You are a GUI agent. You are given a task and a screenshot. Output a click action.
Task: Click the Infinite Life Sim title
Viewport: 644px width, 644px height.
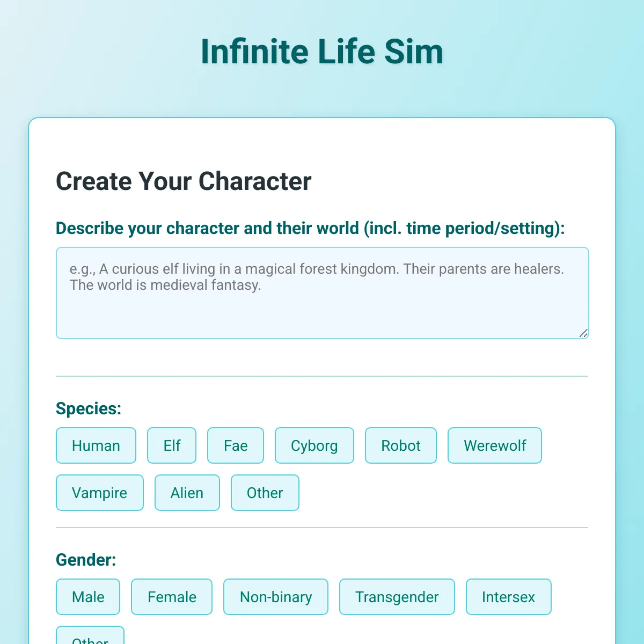tap(322, 52)
